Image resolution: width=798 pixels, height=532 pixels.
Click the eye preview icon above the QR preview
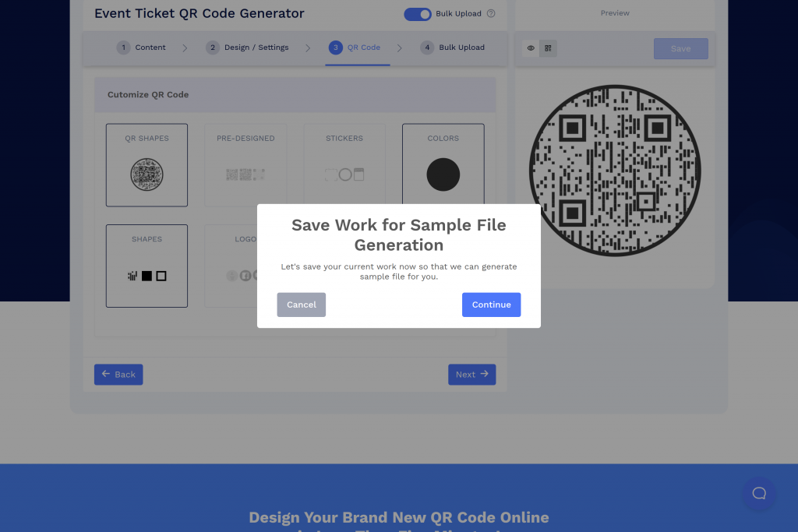(x=531, y=48)
